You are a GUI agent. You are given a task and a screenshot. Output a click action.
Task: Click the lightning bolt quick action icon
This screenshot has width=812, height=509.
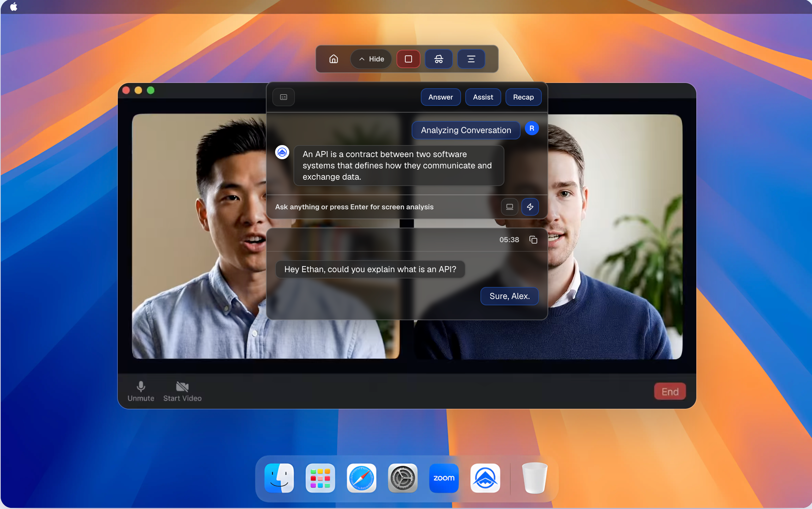point(530,207)
